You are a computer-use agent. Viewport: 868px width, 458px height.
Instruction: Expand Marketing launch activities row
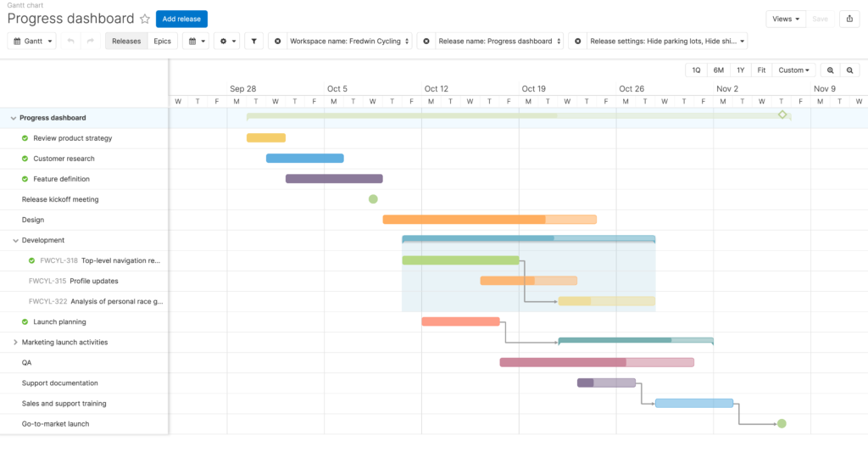[x=15, y=343]
